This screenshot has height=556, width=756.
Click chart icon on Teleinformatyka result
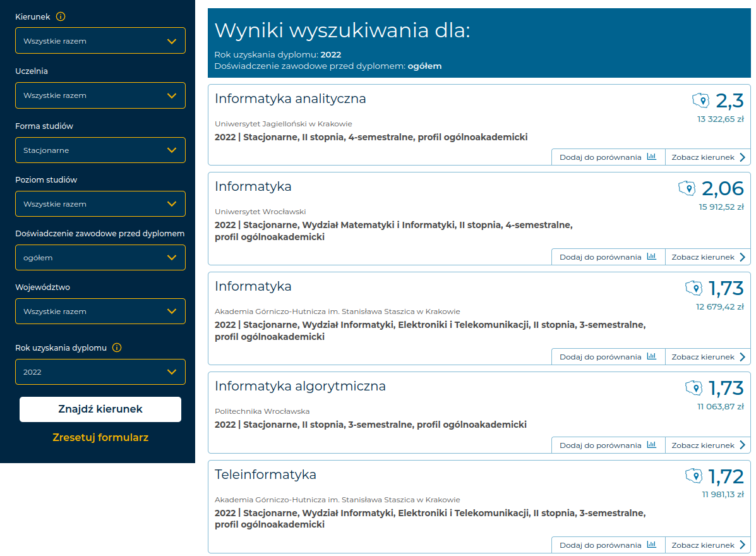tap(652, 545)
